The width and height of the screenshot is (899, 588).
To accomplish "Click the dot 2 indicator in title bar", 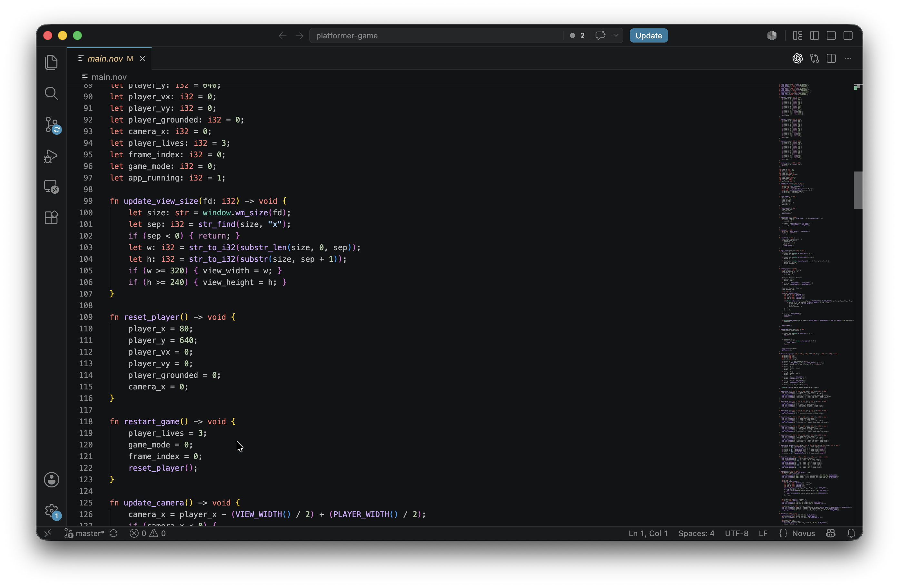I will pyautogui.click(x=577, y=35).
